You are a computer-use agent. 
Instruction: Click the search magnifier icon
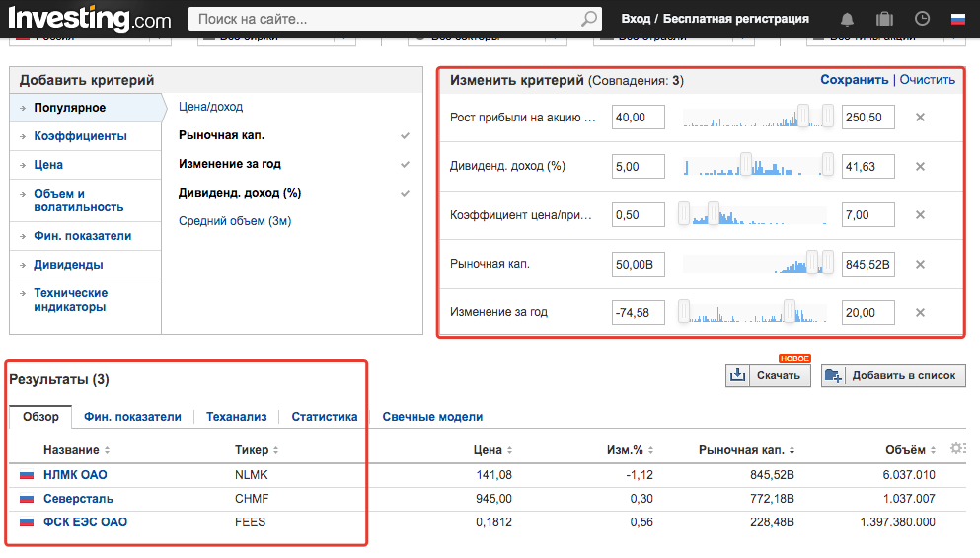[x=589, y=19]
